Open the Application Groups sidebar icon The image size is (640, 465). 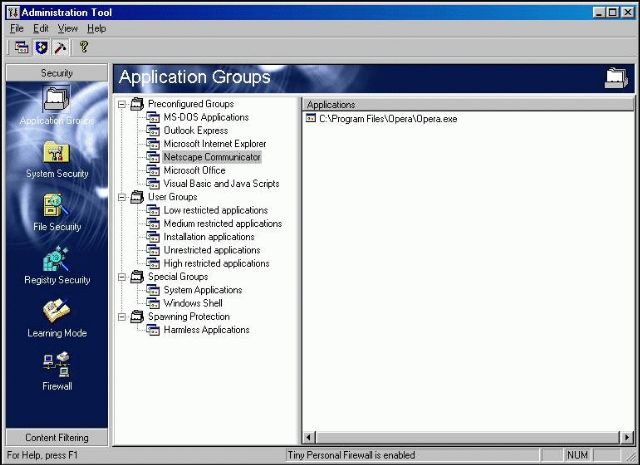[x=56, y=99]
